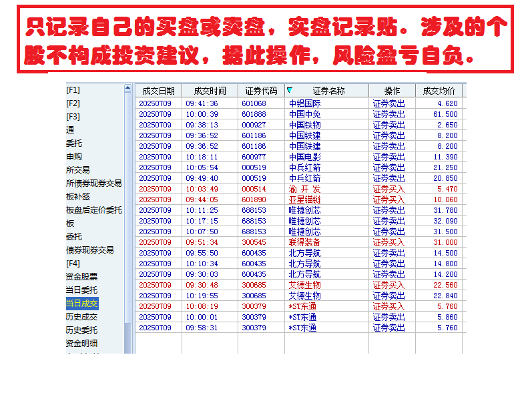
Task: Sort by 成交时间 column header
Action: point(210,91)
